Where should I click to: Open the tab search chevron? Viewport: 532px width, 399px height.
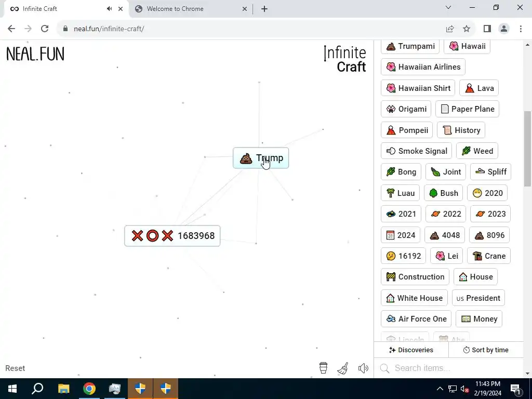(448, 7)
